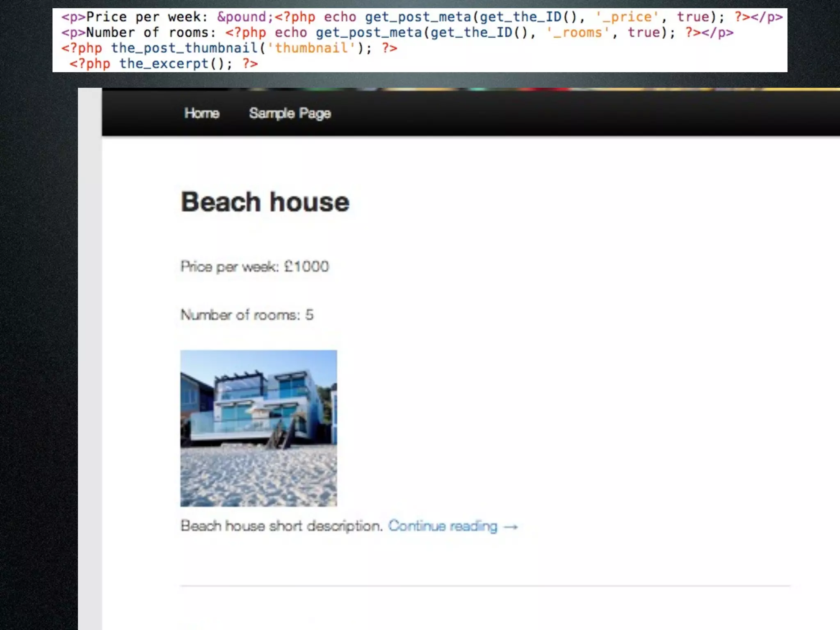Follow the Continue reading link

443,526
